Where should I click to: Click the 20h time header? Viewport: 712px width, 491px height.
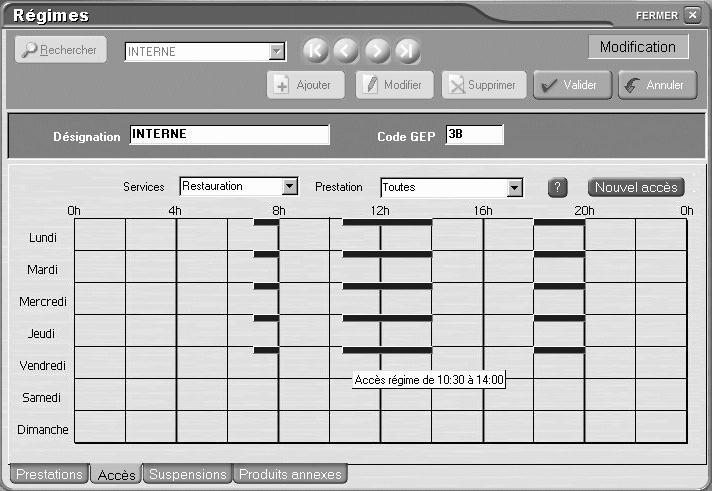coord(584,211)
